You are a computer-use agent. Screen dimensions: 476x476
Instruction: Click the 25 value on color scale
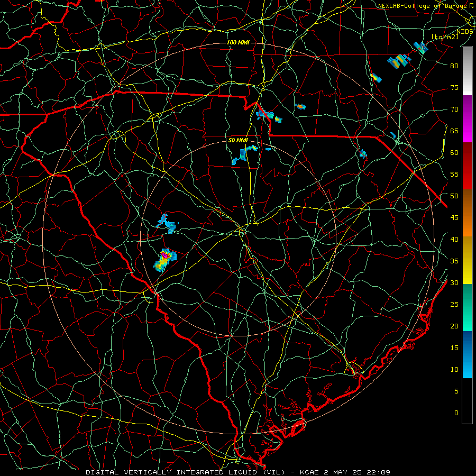click(454, 305)
